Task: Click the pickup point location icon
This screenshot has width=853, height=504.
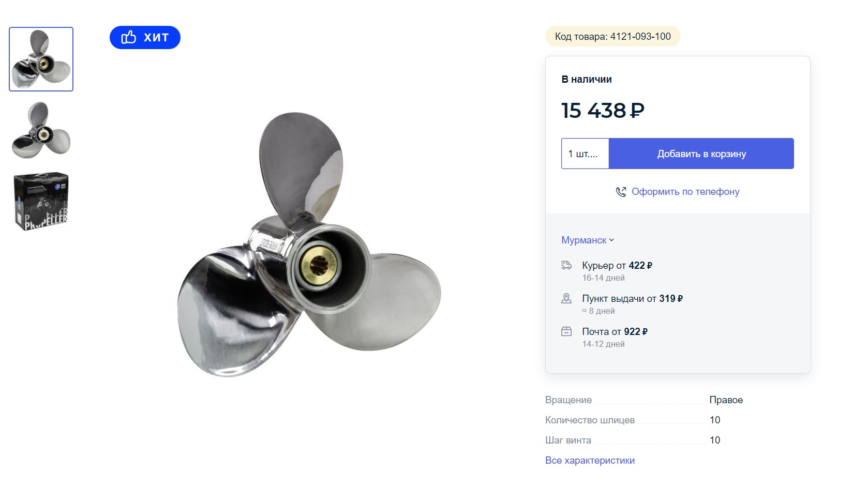Action: (x=566, y=298)
